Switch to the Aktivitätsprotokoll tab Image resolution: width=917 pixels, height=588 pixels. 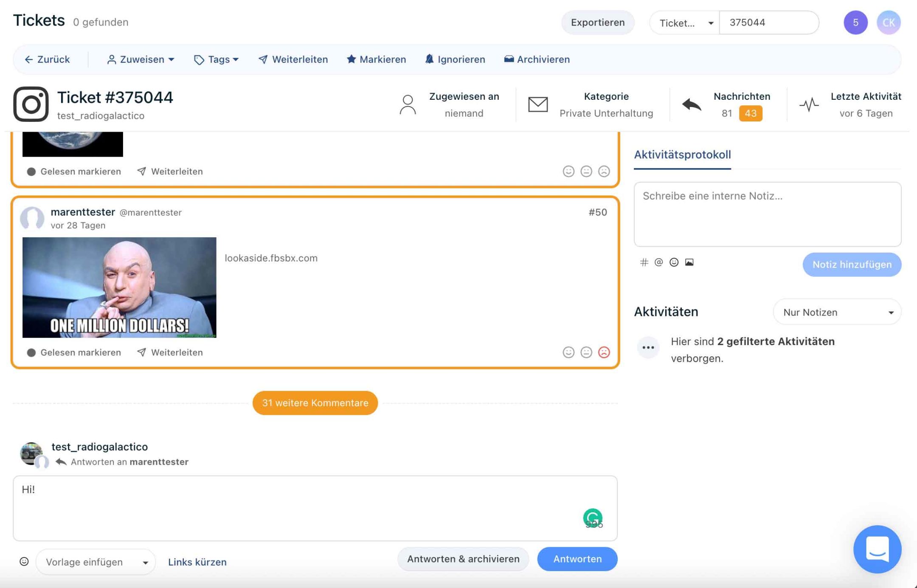coord(682,155)
